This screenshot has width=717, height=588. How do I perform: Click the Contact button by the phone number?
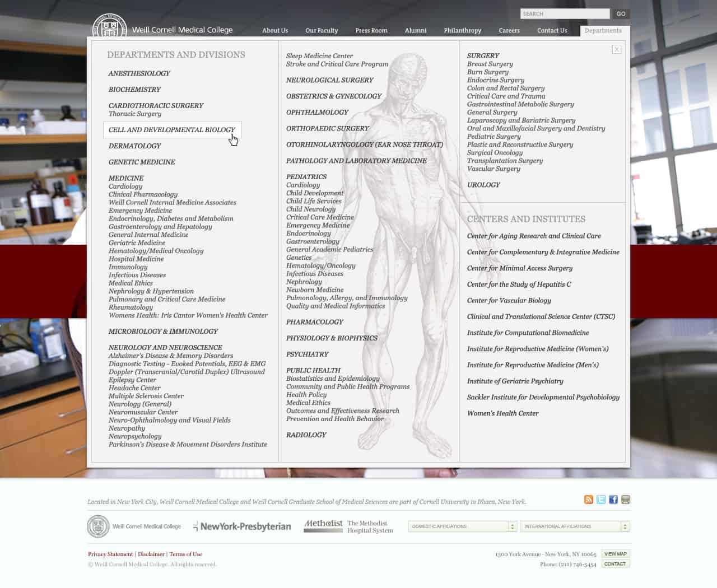pos(616,564)
